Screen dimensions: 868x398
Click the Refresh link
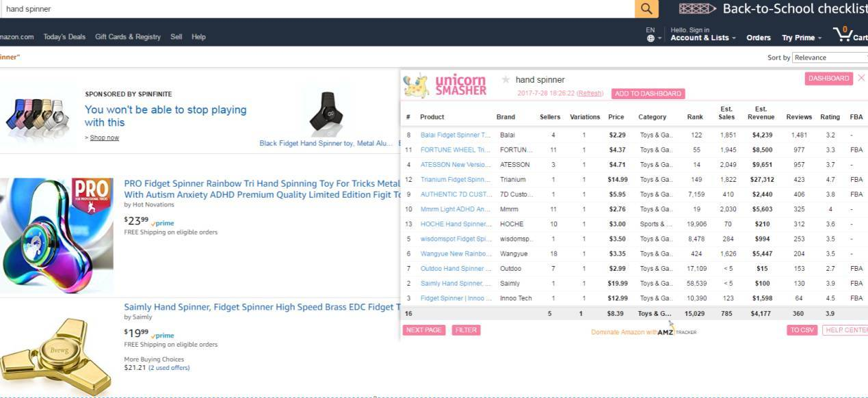pyautogui.click(x=590, y=93)
